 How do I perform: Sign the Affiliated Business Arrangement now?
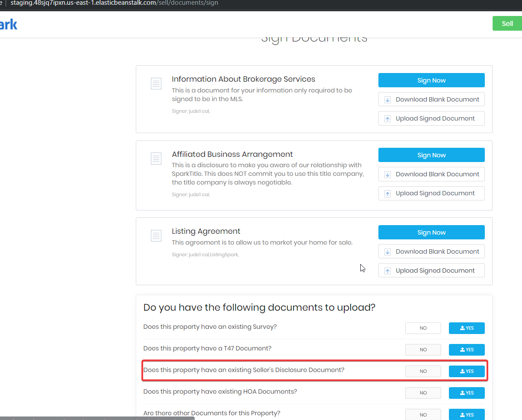[x=431, y=155]
